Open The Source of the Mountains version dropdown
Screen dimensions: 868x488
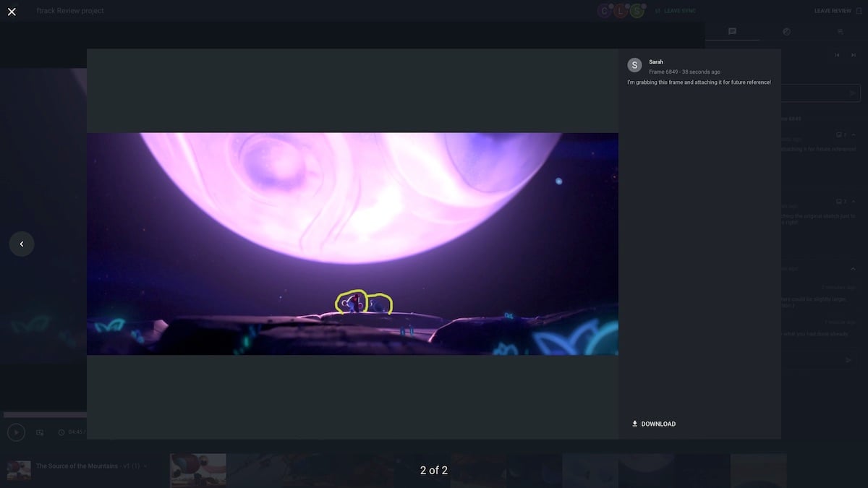(x=145, y=466)
